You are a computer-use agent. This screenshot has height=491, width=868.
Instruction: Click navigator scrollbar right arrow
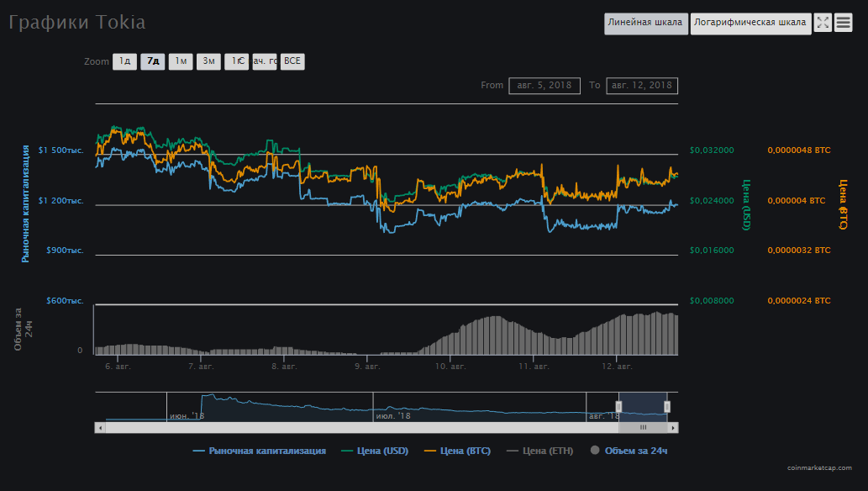(x=673, y=428)
